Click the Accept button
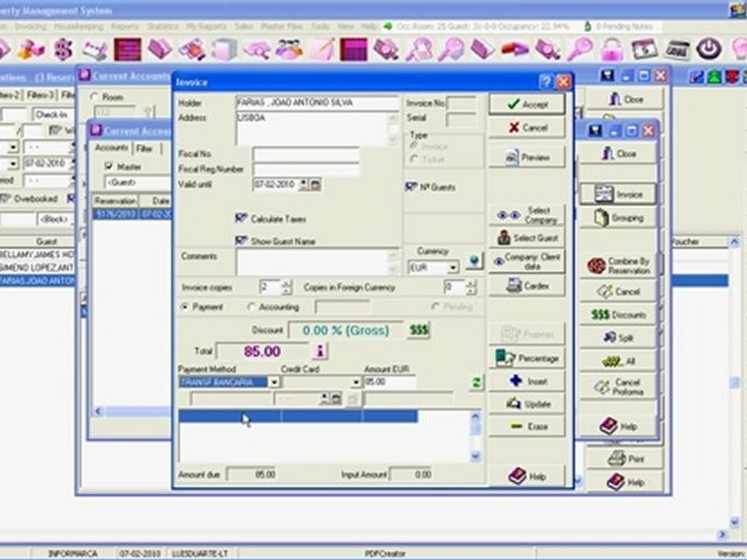Image resolution: width=747 pixels, height=560 pixels. tap(527, 104)
